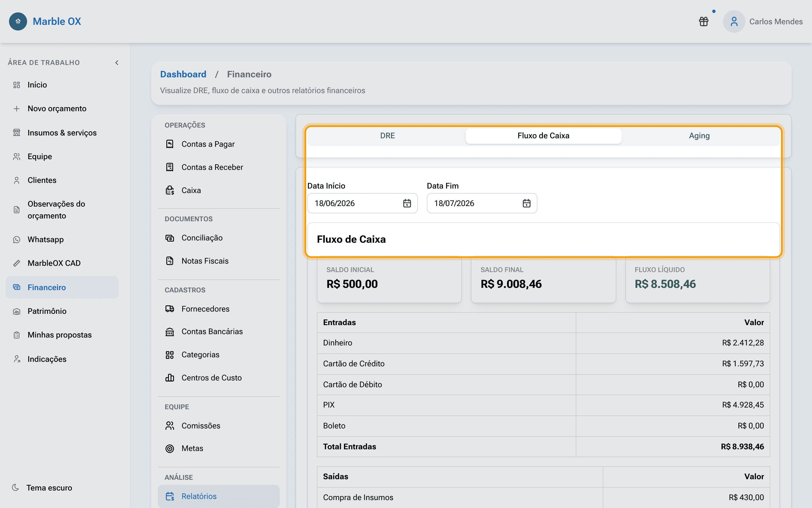This screenshot has width=812, height=508.
Task: Click the plus icon for Novo orçamento
Action: click(x=16, y=109)
